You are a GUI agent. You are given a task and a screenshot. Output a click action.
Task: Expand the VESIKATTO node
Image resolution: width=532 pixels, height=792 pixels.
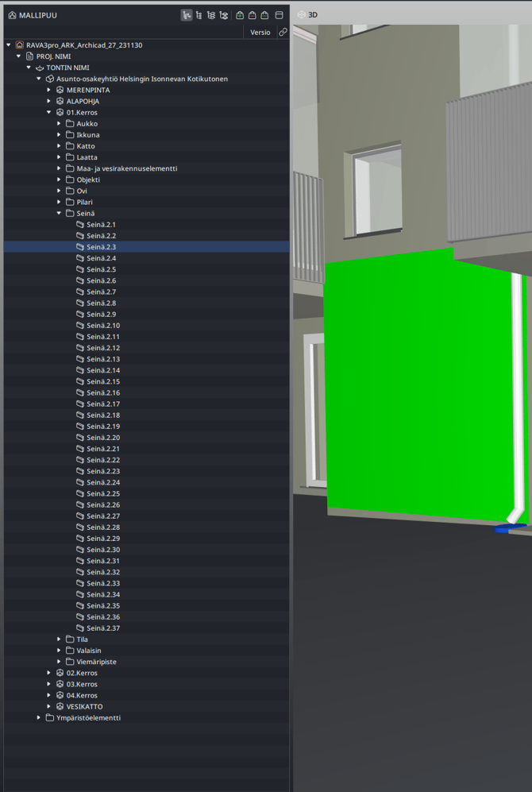tap(49, 707)
